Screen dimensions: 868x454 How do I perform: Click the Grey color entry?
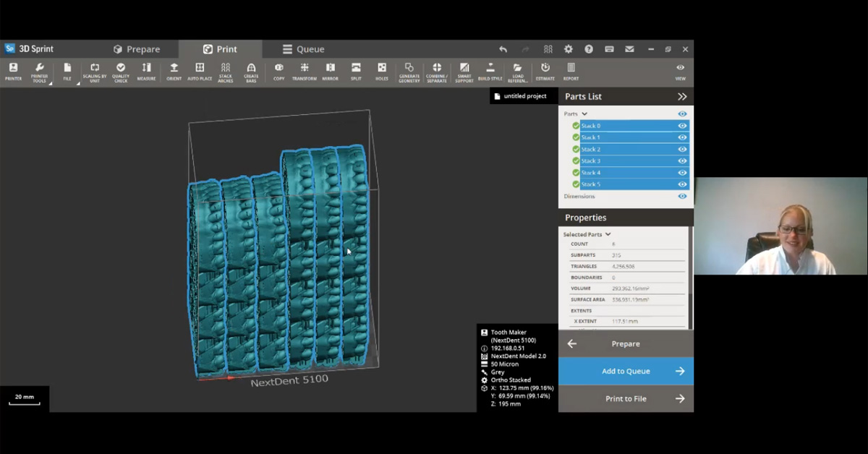[x=498, y=372]
